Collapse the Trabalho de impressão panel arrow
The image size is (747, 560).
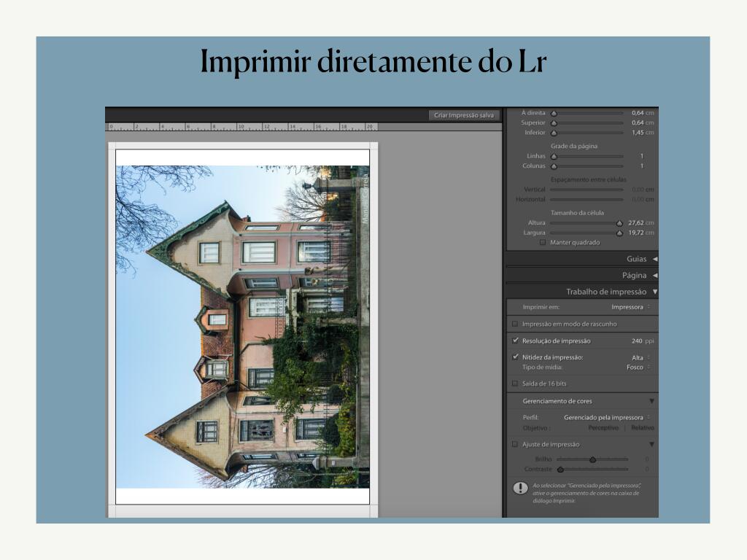pyautogui.click(x=654, y=292)
